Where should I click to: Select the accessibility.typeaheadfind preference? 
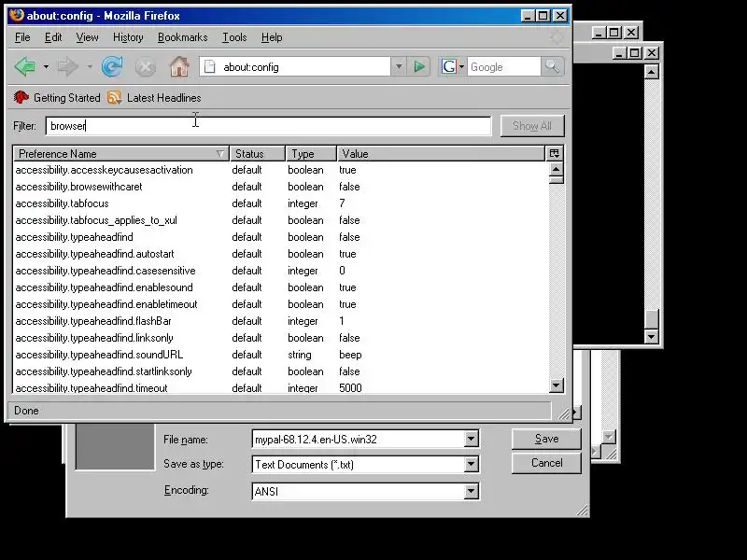click(281, 237)
